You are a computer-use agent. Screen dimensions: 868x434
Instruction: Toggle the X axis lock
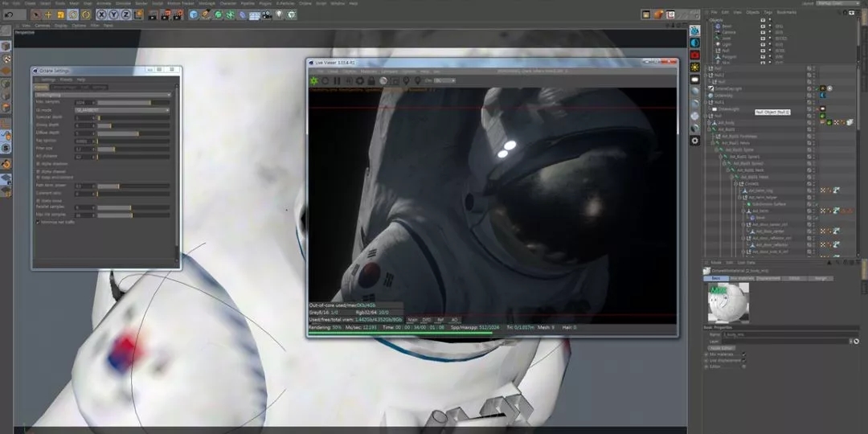102,15
